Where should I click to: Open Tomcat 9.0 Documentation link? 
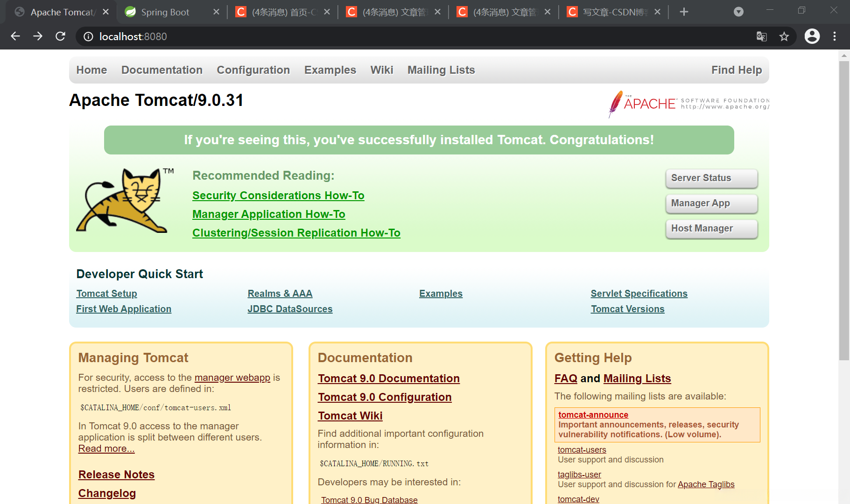389,378
